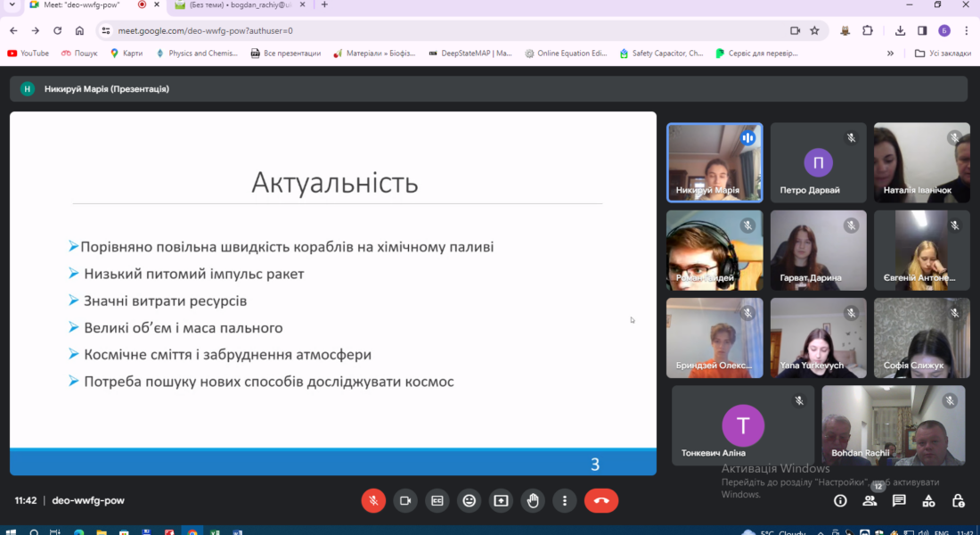Open the in-call chat panel
This screenshot has height=535, width=980.
point(899,501)
